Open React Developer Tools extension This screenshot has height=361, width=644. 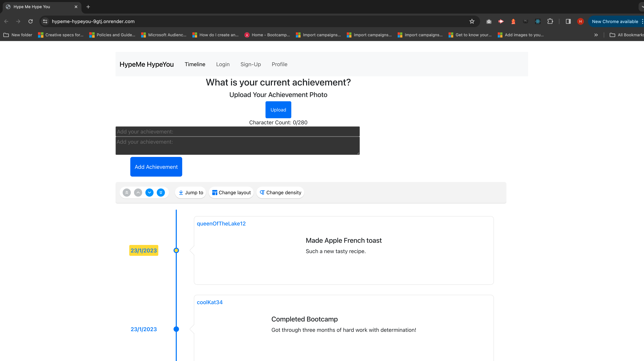click(538, 22)
